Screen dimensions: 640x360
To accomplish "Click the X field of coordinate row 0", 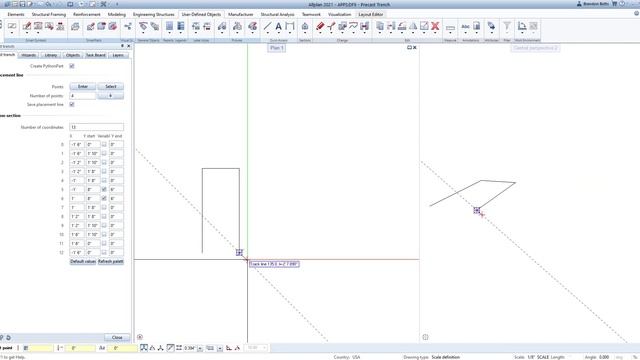I will tap(77, 144).
